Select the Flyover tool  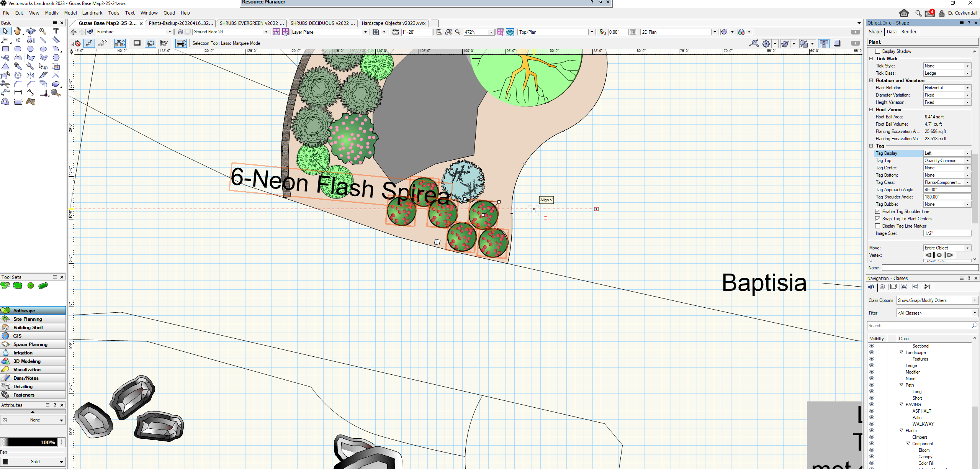tap(31, 31)
